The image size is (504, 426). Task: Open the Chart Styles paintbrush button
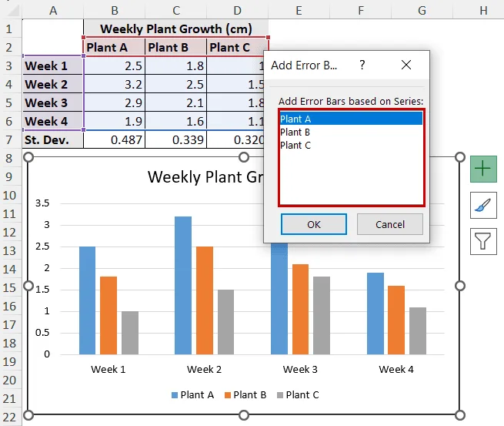[483, 205]
